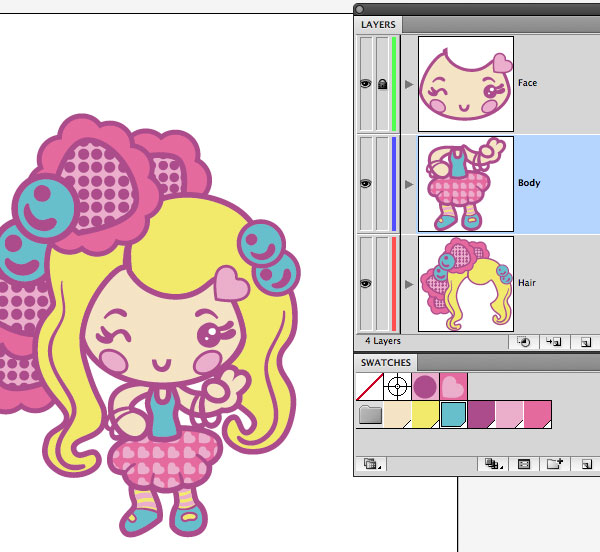The height and width of the screenshot is (552, 600).
Task: Click the '4 Layers' count text
Action: point(383,341)
